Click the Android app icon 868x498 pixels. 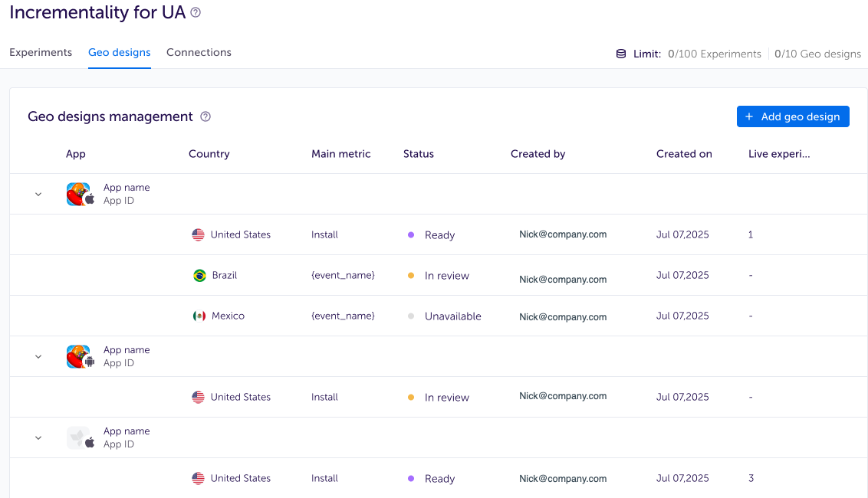[79, 357]
